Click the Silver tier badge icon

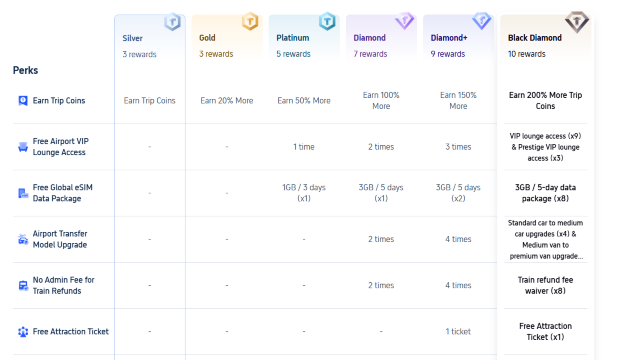point(172,22)
